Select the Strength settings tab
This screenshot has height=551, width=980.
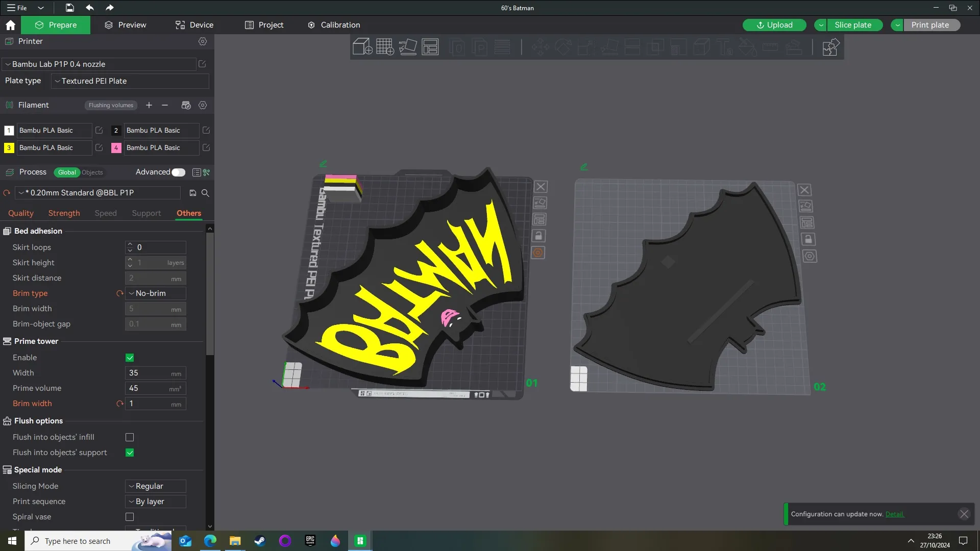coord(64,213)
